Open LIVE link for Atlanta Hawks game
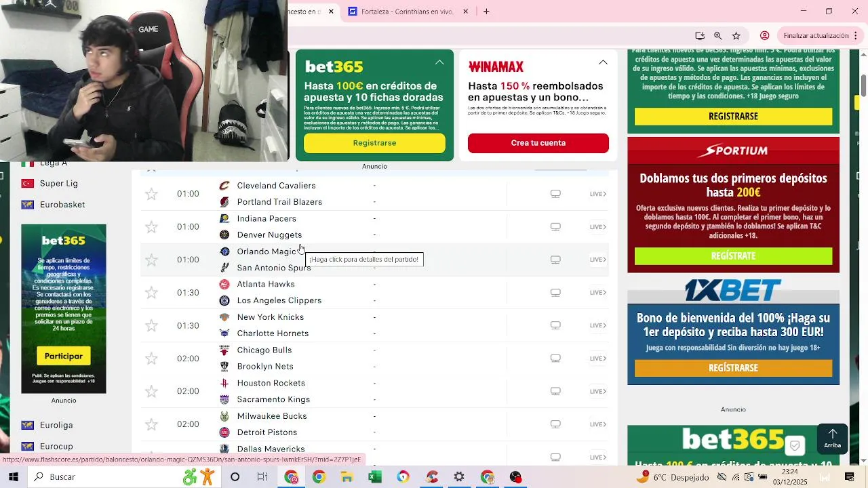The width and height of the screenshot is (868, 488). 597,293
